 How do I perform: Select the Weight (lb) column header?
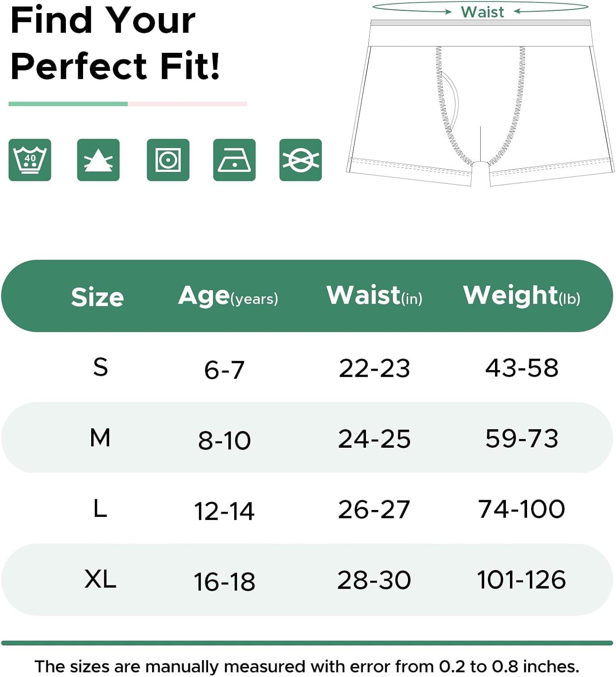(522, 296)
